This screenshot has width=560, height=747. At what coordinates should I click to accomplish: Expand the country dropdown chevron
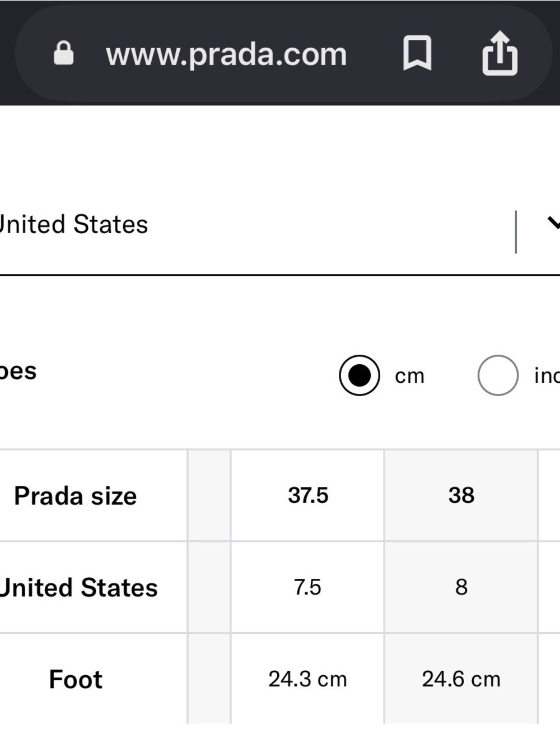coord(553,224)
